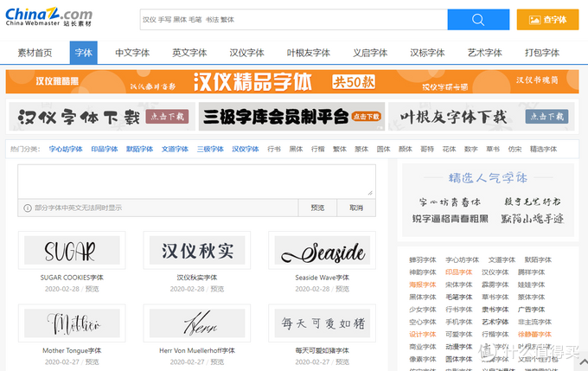
Task: Open the 叶根友字体 navigation tab
Action: tap(308, 53)
